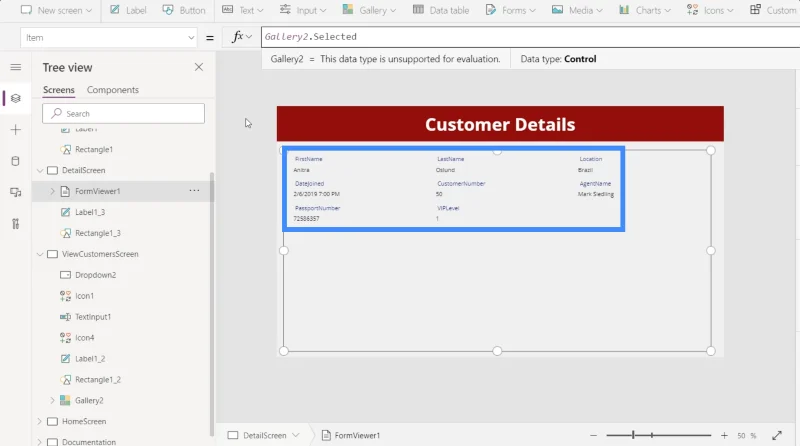The image size is (800, 446).
Task: Click the zoom in plus button
Action: 724,435
